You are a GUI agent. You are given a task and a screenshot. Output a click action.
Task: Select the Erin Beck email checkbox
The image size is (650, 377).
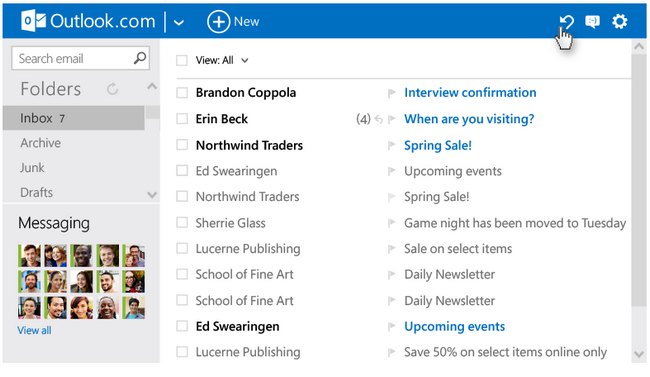coord(182,119)
